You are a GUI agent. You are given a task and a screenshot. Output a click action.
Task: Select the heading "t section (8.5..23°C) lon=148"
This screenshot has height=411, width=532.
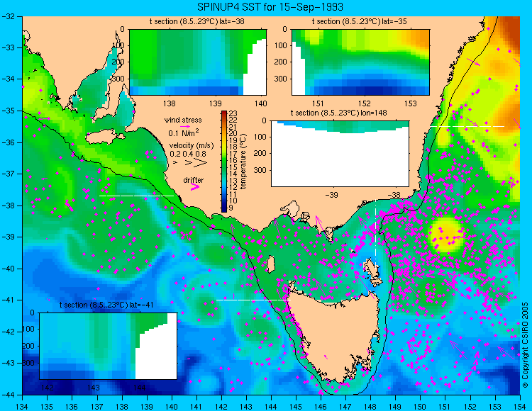point(338,113)
